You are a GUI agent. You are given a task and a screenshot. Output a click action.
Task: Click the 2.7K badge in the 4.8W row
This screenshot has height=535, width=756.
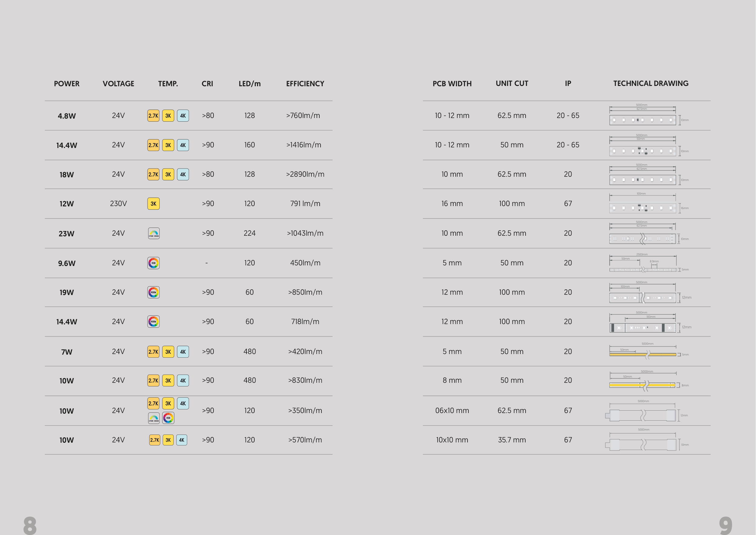click(153, 116)
